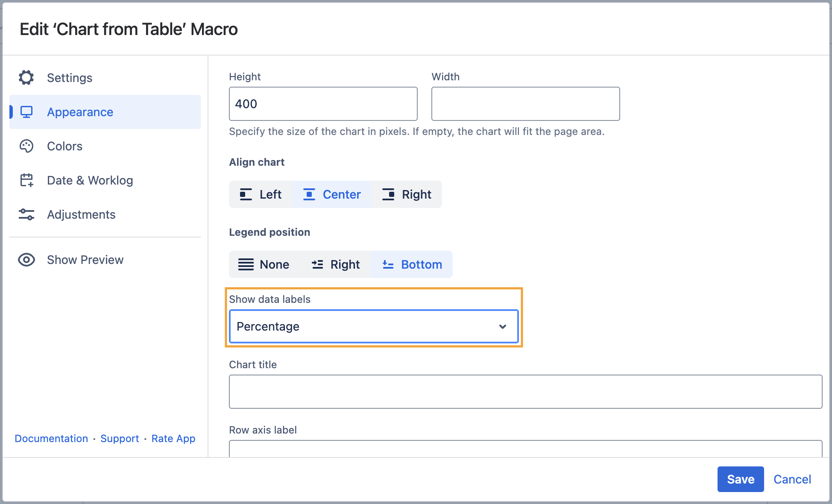Switch to the Adjustments section
The width and height of the screenshot is (832, 504).
click(81, 214)
